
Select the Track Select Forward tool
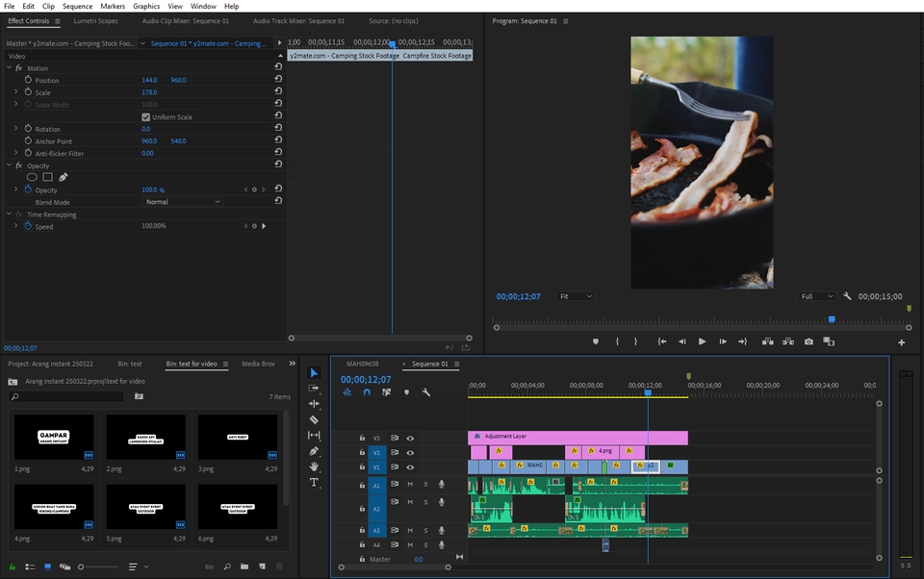coord(313,387)
